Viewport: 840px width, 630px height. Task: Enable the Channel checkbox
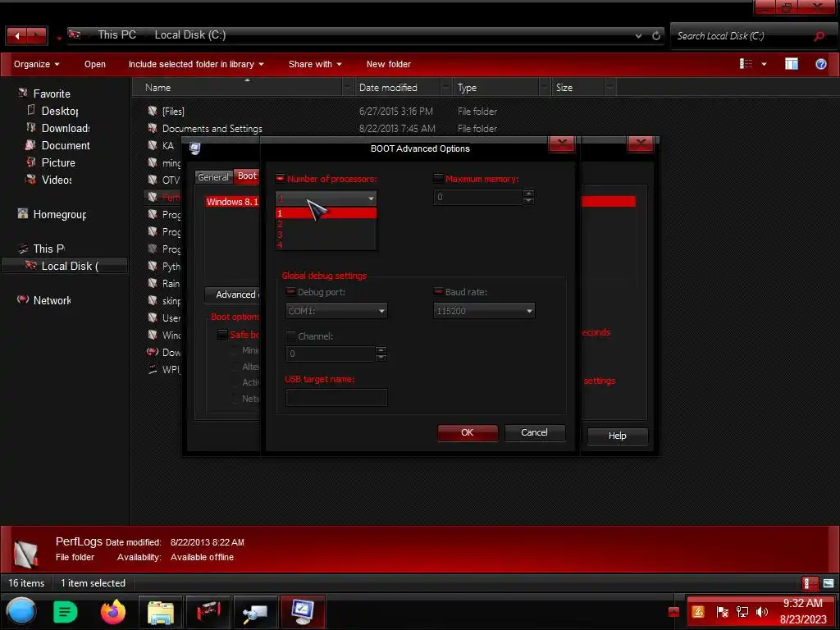[291, 336]
